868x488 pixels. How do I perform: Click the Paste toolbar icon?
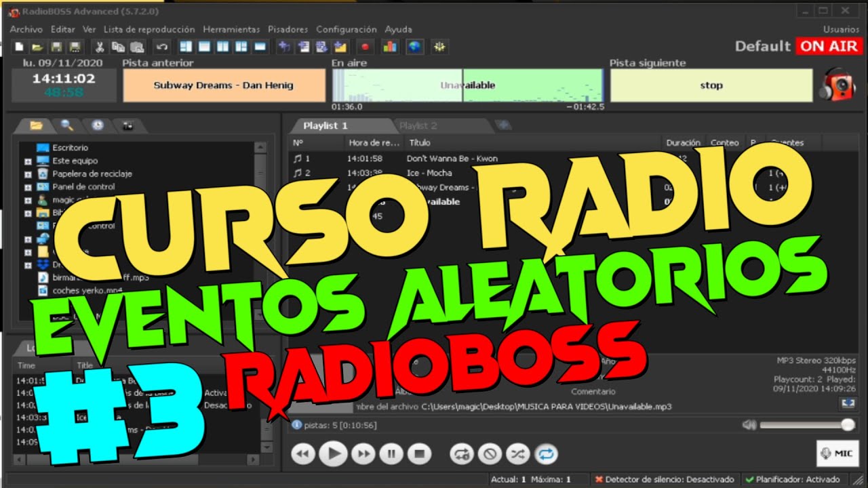coord(137,47)
